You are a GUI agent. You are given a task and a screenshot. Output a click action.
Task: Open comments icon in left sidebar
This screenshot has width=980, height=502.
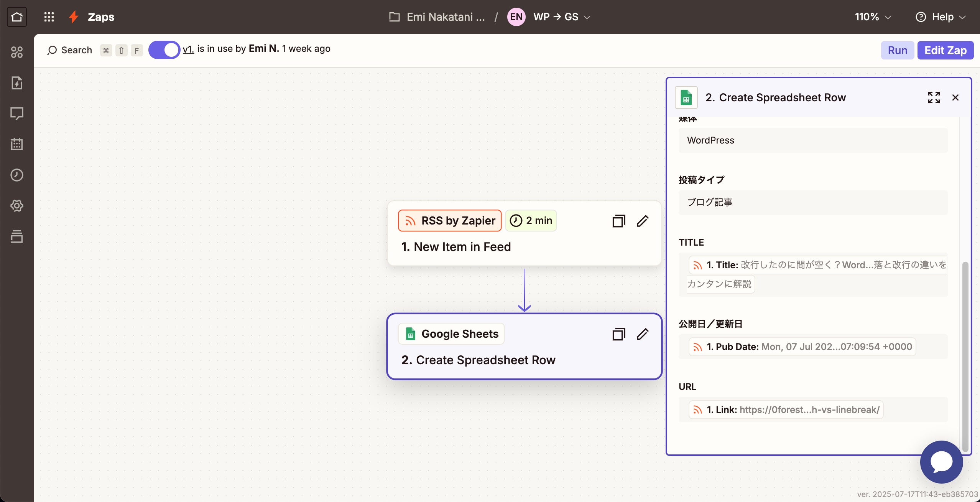click(17, 114)
